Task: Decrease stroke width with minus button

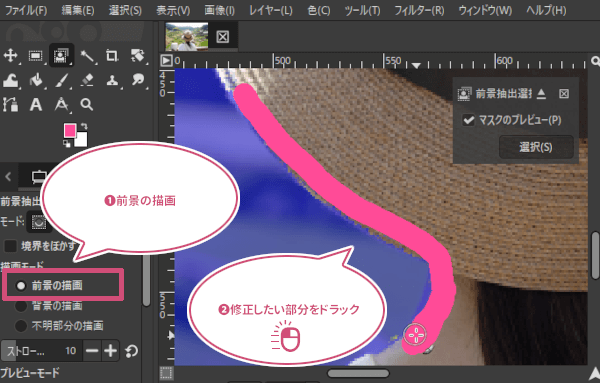Action: pyautogui.click(x=92, y=351)
